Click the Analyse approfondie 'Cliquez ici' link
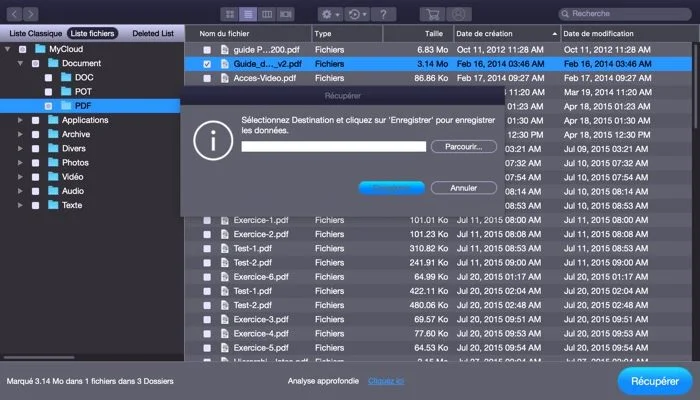 coord(386,381)
